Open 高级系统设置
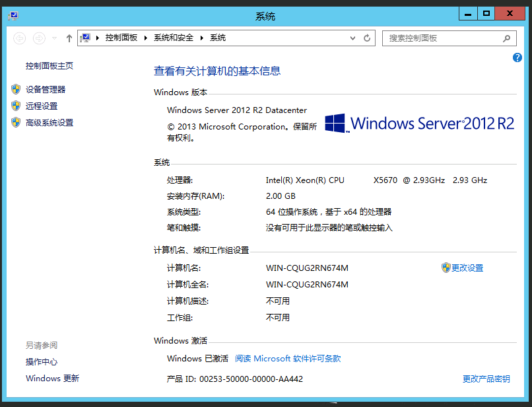The height and width of the screenshot is (407, 532). tap(50, 123)
